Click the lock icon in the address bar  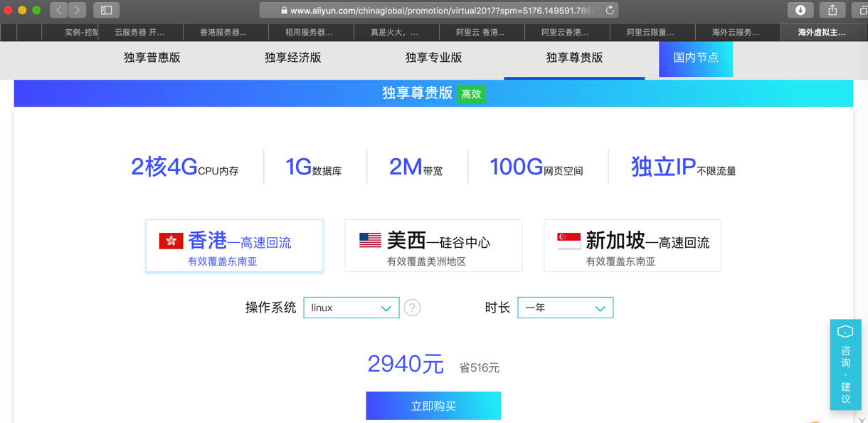point(284,11)
